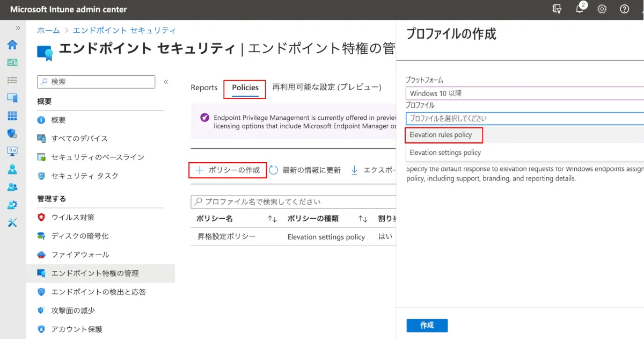Open 昇格設定ポリシー policy row
This screenshot has height=339, width=644.
(x=226, y=236)
